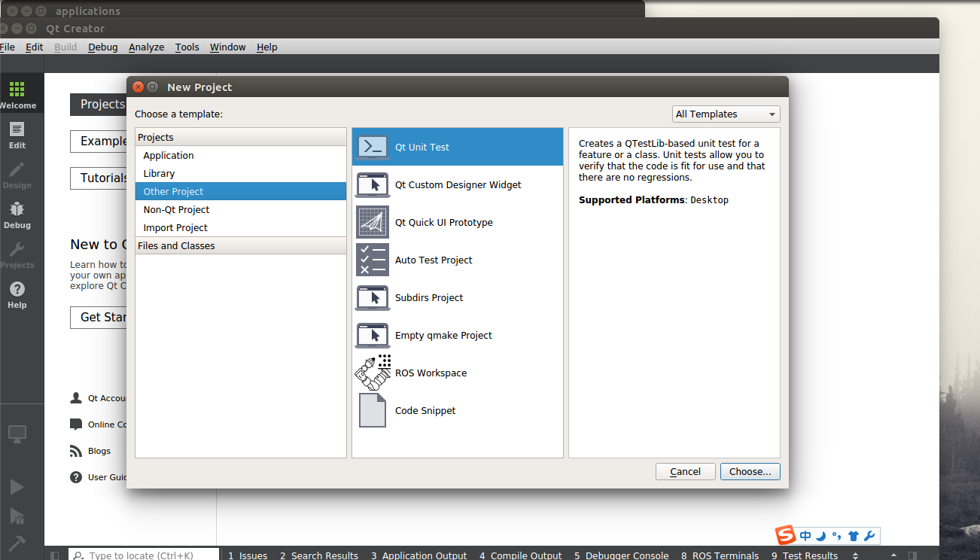Select the Auto Test Project checklist icon
980x560 pixels.
tap(373, 260)
